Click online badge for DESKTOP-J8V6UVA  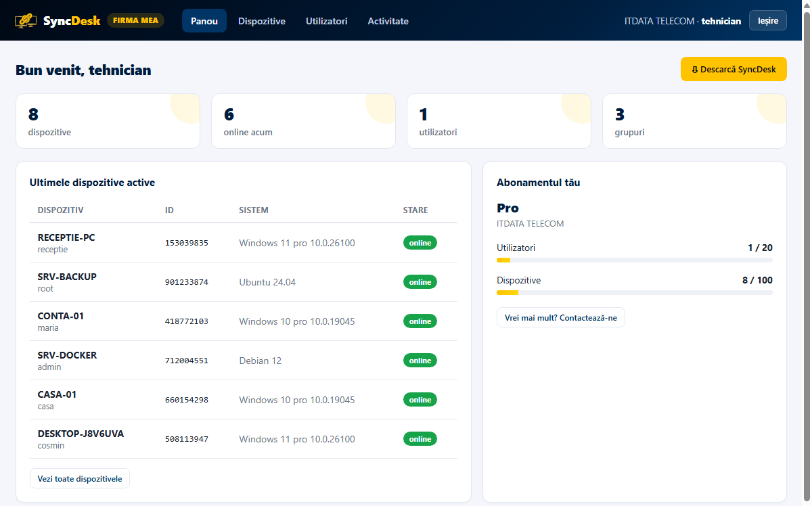click(x=420, y=439)
